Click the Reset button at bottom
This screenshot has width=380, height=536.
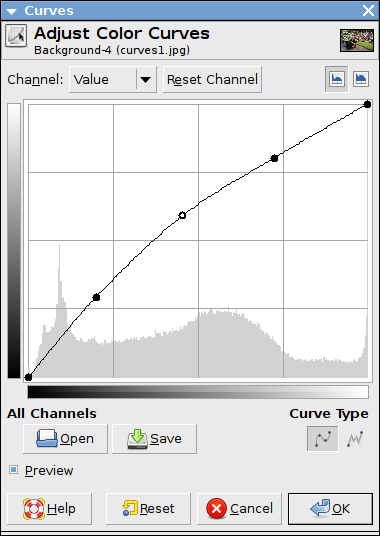(x=148, y=509)
